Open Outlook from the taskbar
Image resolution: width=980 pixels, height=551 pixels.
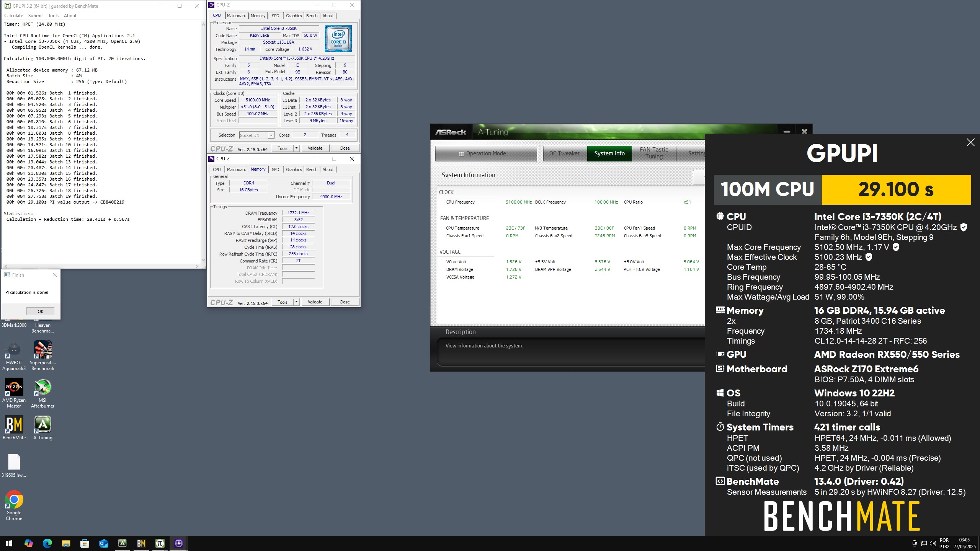103,543
